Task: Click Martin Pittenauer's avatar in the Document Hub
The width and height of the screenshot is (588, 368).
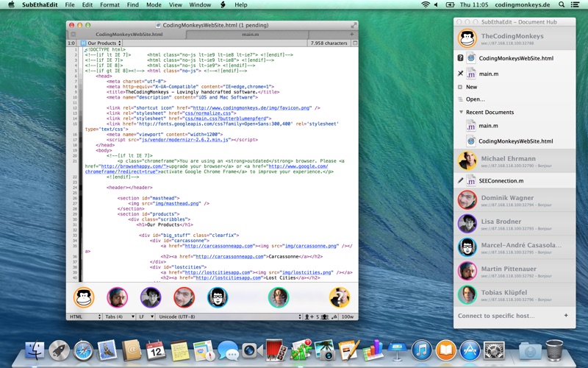Action: pos(467,271)
